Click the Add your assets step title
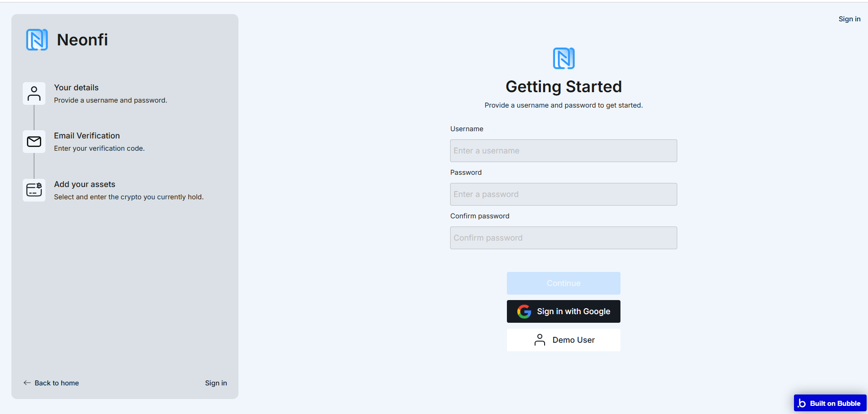 pos(84,184)
